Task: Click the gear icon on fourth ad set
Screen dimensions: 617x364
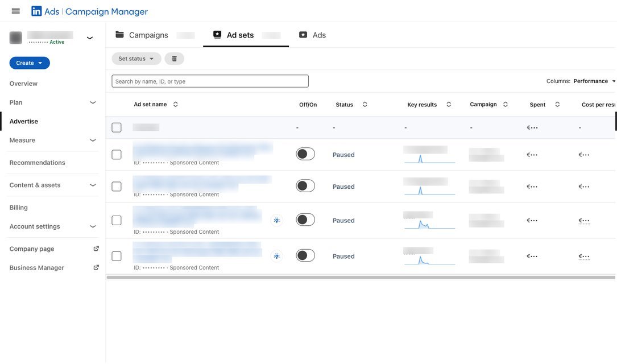Action: [x=277, y=256]
